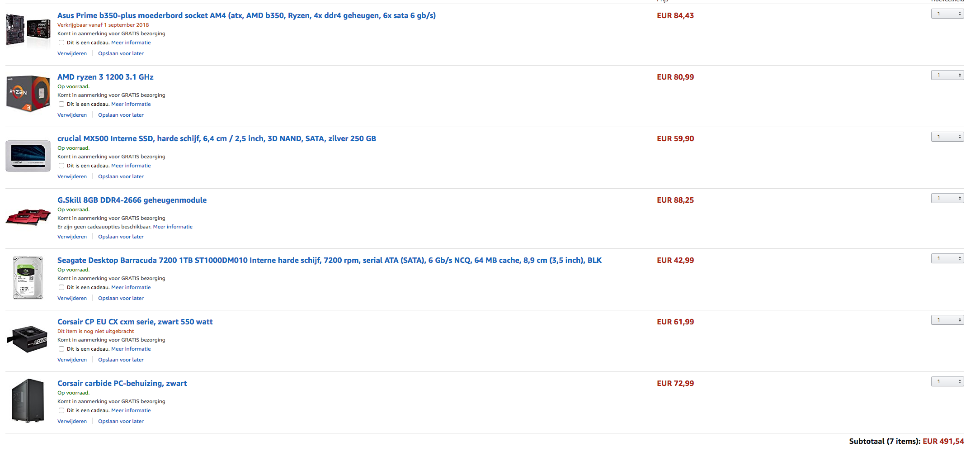Open the Asus Prime motherboard product thumbnail
This screenshot has height=452, width=980.
28,30
